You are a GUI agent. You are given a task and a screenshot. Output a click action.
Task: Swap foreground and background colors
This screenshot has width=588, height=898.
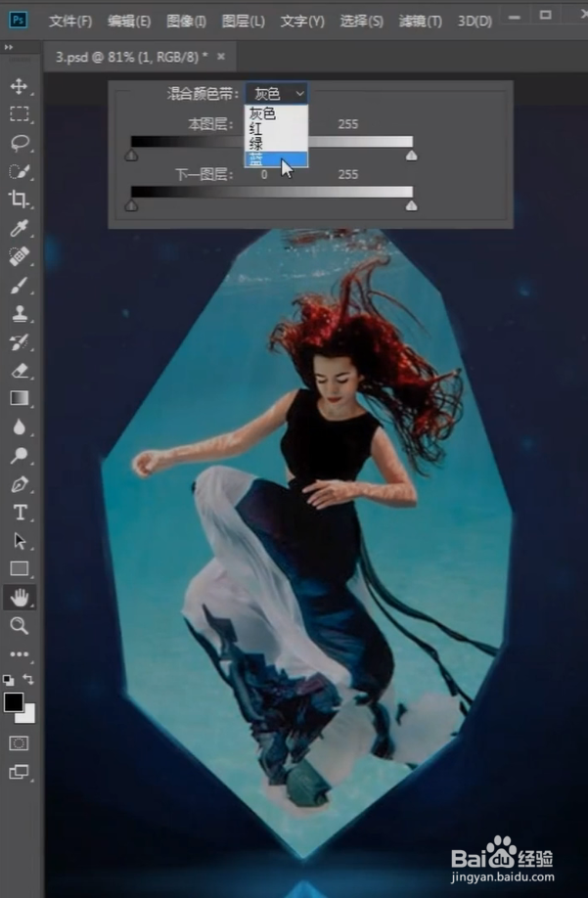tap(28, 679)
